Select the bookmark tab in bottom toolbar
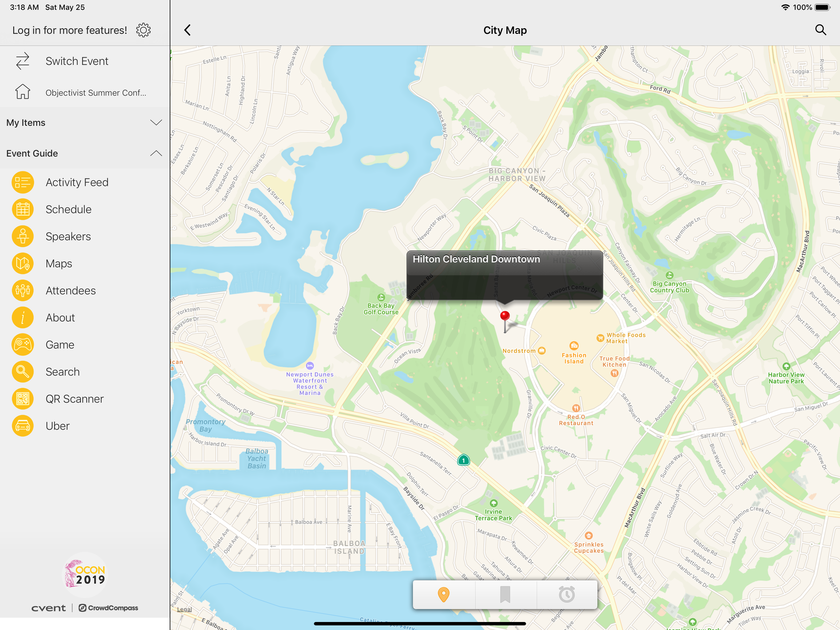 (x=505, y=595)
